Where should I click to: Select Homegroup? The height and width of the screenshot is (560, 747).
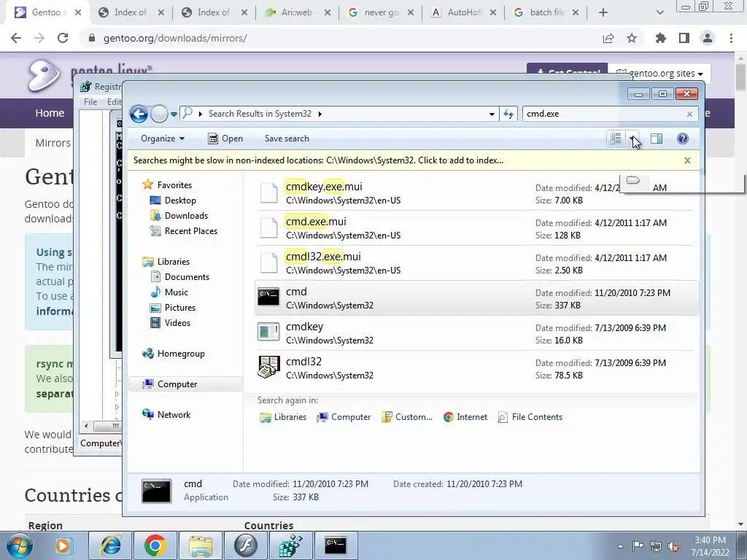click(x=174, y=354)
